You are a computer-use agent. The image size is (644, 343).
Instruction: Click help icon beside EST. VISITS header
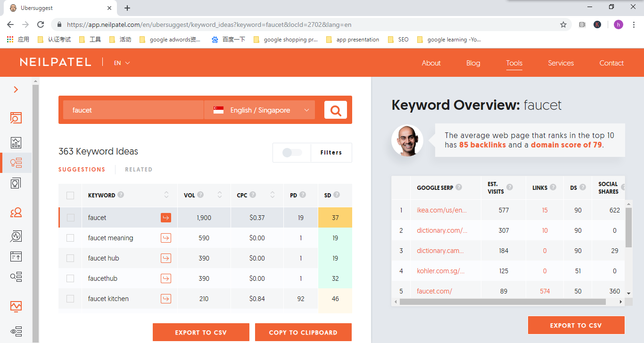(510, 188)
